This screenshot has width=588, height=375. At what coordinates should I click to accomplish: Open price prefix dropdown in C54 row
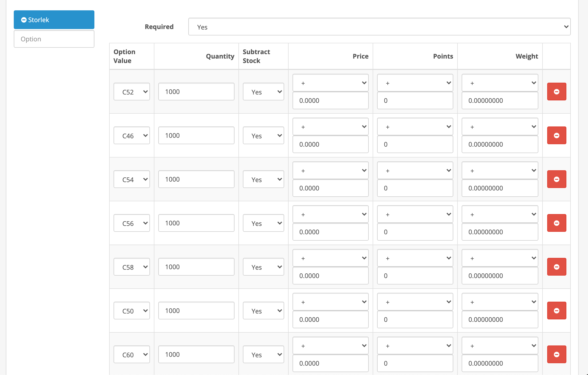coord(331,170)
